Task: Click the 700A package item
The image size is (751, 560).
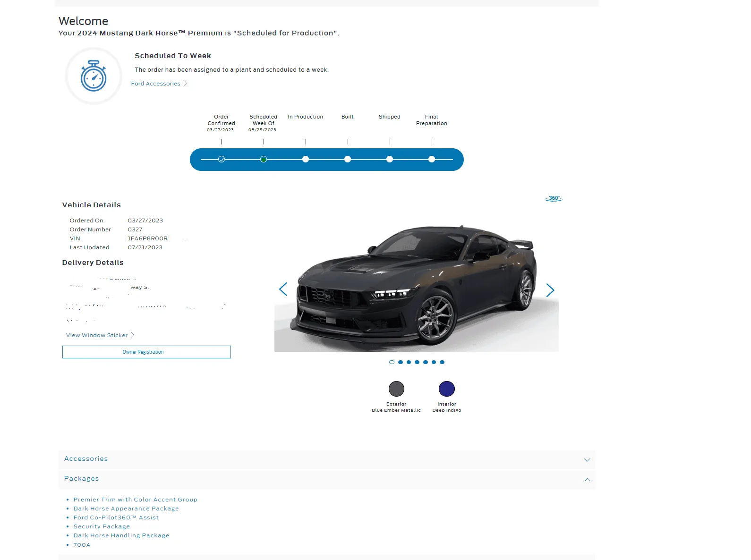Action: [x=82, y=545]
